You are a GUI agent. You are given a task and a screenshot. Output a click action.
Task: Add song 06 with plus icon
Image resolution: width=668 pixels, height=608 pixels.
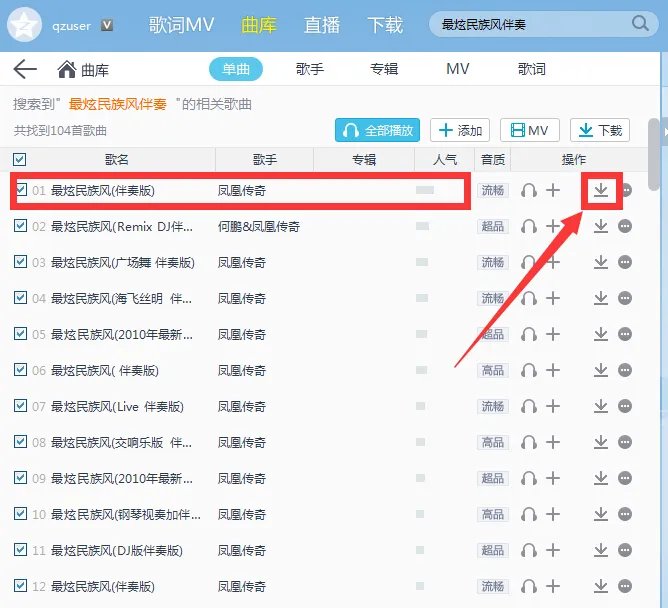pos(553,370)
